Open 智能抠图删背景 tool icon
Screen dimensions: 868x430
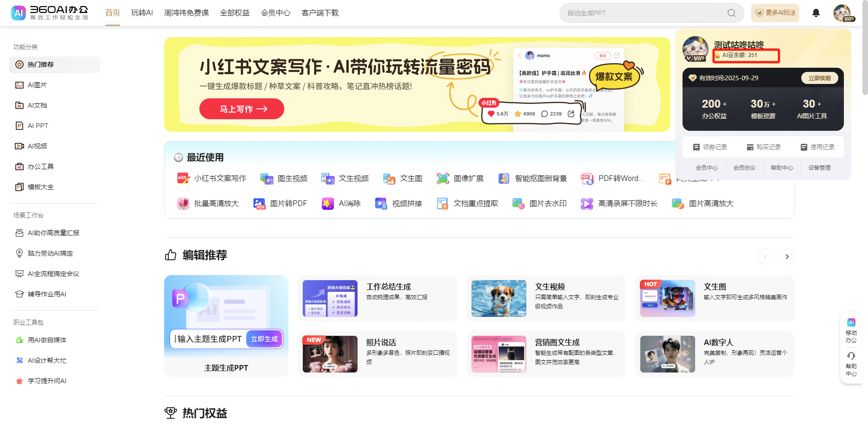(x=504, y=178)
